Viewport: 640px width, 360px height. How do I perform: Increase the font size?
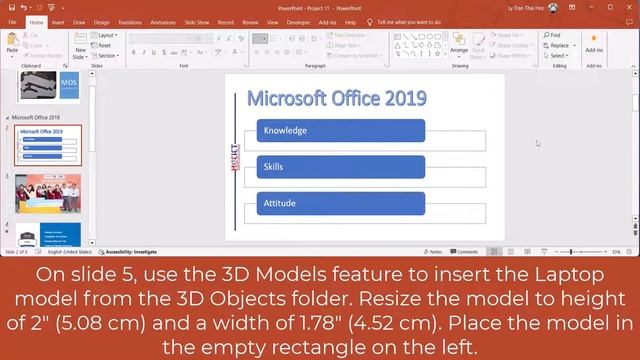click(219, 39)
